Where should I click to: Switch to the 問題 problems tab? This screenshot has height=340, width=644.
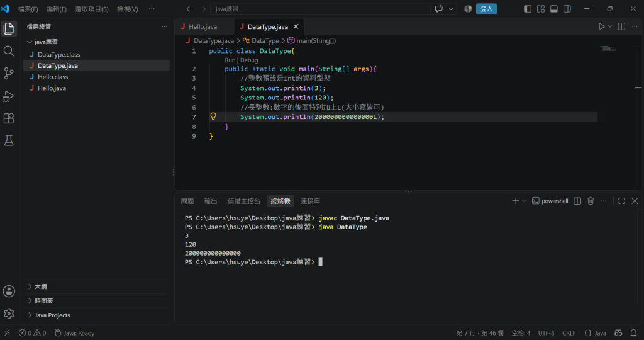tap(187, 201)
